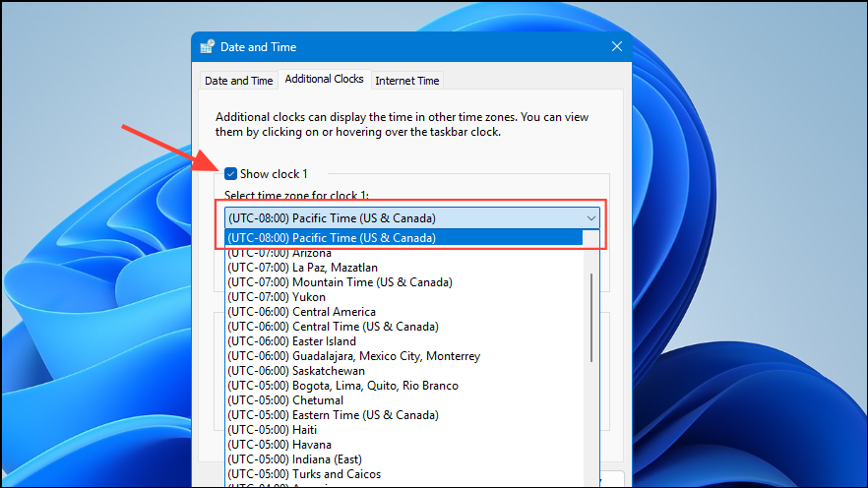Choose (UTC-05:00) Indiana (East)
Screen dimensions: 868x488
(x=404, y=459)
